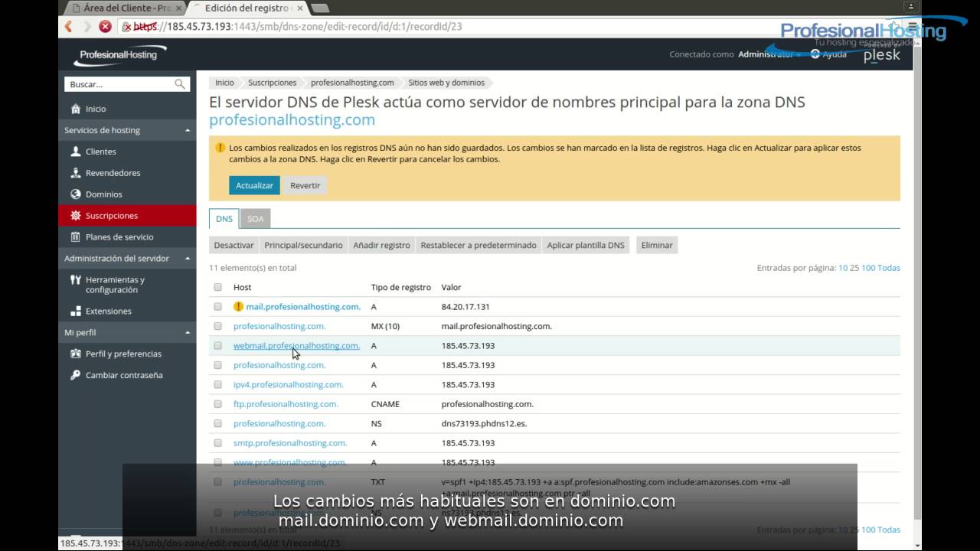Click the search magnifier icon
Viewport: 980px width, 551px height.
click(180, 84)
